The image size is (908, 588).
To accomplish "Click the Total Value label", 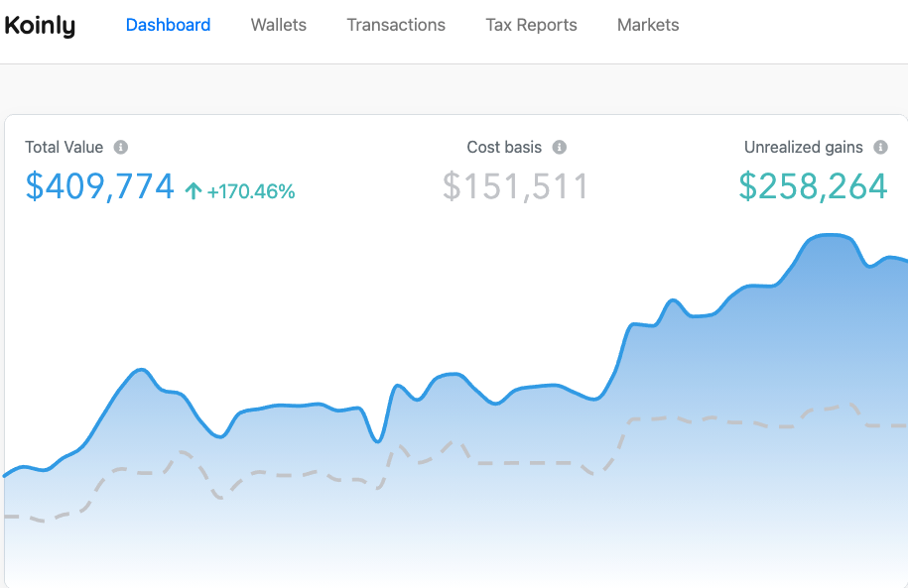I will click(64, 148).
